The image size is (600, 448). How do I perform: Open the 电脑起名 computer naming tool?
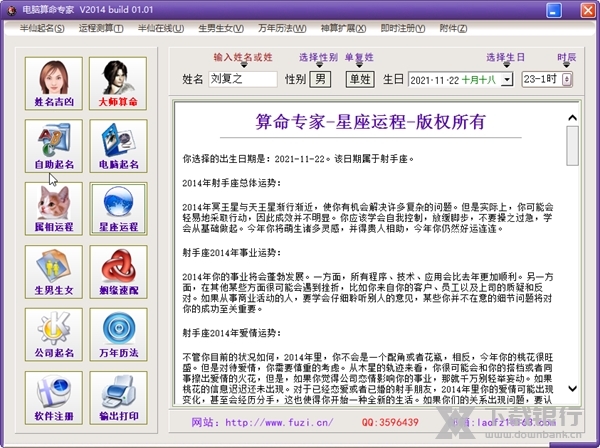coord(118,146)
